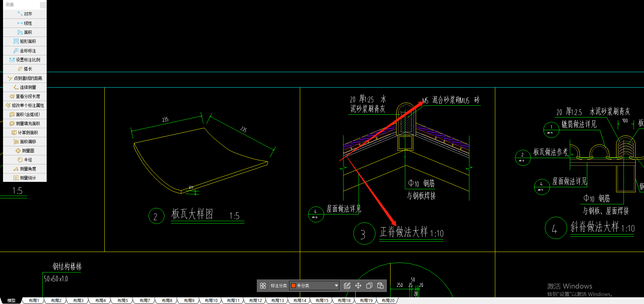Select 测量填充面积 hatch area measurement

25,123
